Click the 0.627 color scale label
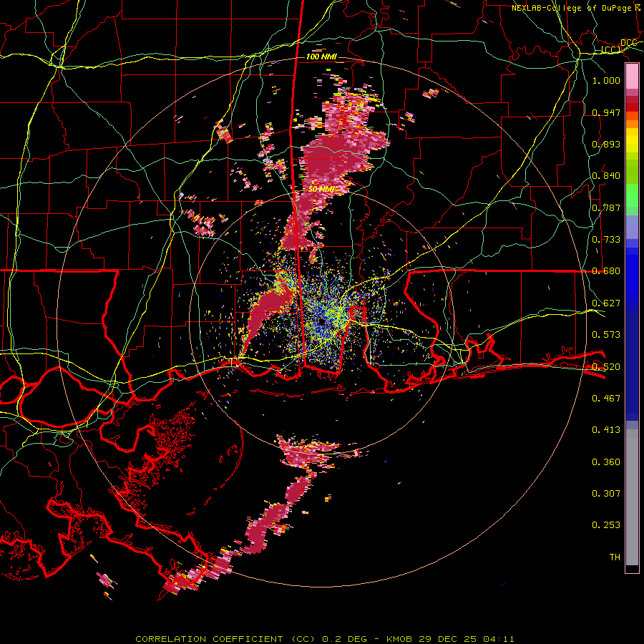Image resolution: width=644 pixels, height=644 pixels. point(606,303)
